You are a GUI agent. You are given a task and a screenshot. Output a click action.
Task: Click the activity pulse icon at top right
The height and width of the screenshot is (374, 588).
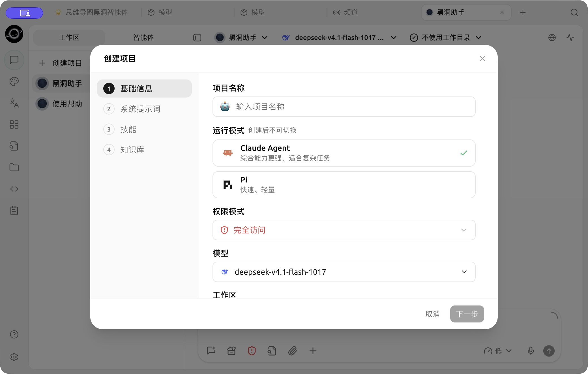[x=570, y=38]
